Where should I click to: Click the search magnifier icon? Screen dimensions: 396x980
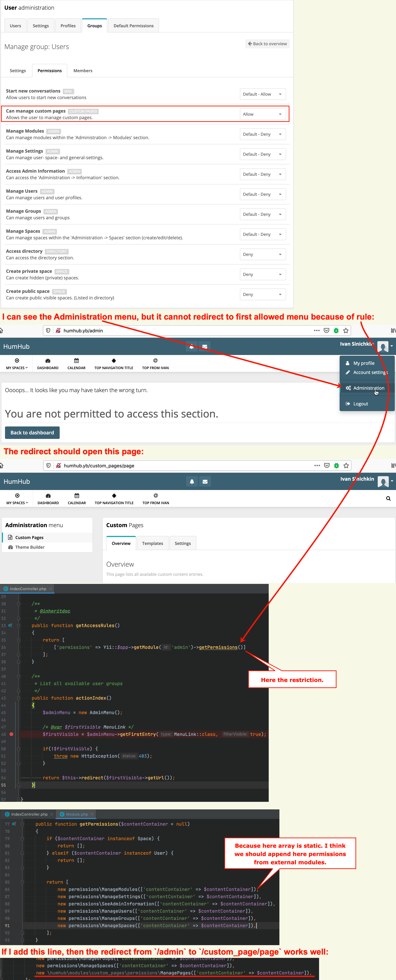pos(388,498)
